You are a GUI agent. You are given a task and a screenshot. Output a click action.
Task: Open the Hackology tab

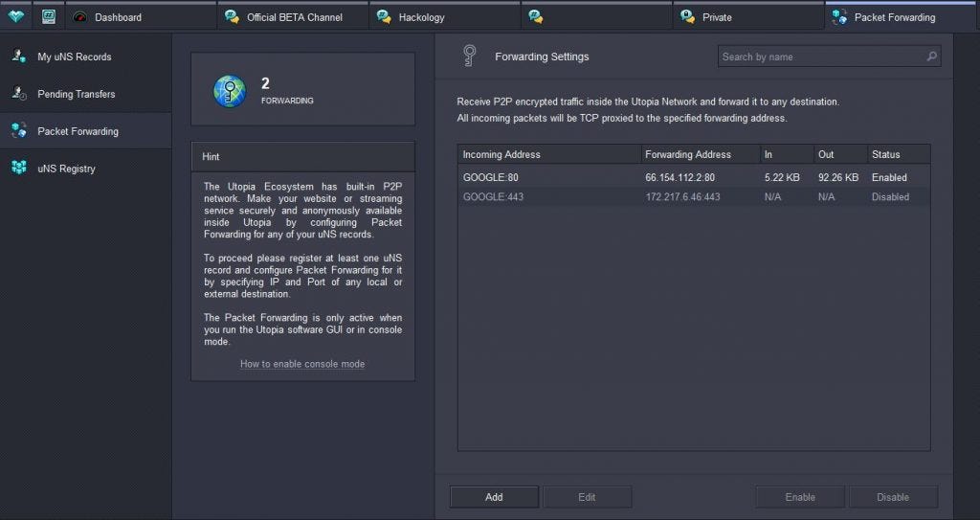(444, 17)
